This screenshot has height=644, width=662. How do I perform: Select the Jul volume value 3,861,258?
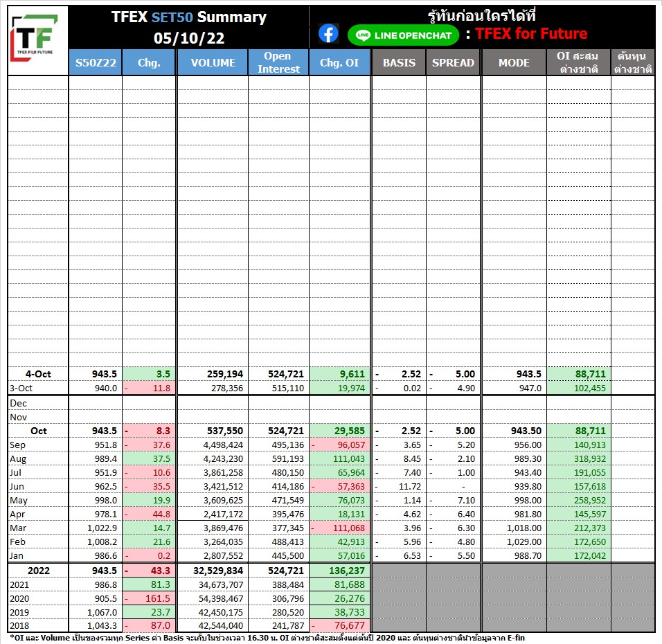tap(223, 472)
